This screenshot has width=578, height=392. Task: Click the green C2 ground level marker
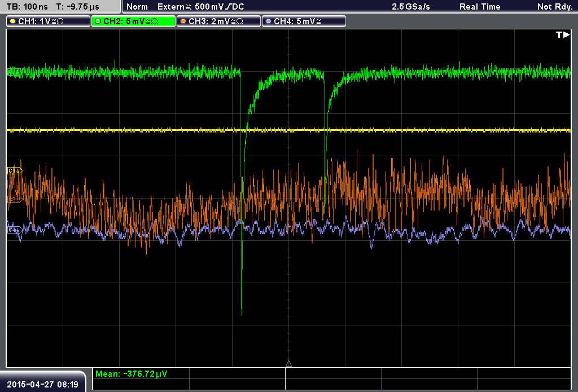14,72
